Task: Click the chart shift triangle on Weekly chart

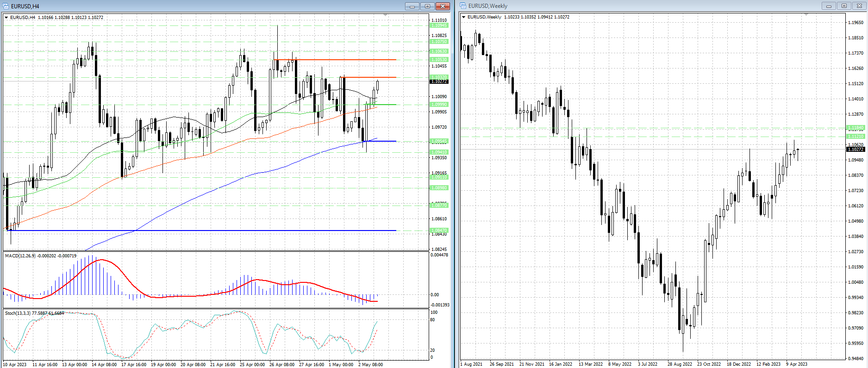Action: (806, 15)
